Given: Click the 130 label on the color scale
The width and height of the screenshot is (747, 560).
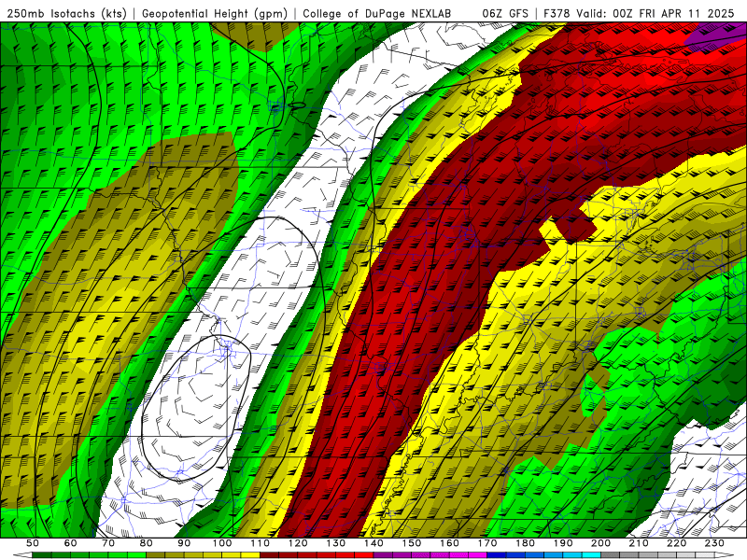Looking at the screenshot, I should (336, 543).
